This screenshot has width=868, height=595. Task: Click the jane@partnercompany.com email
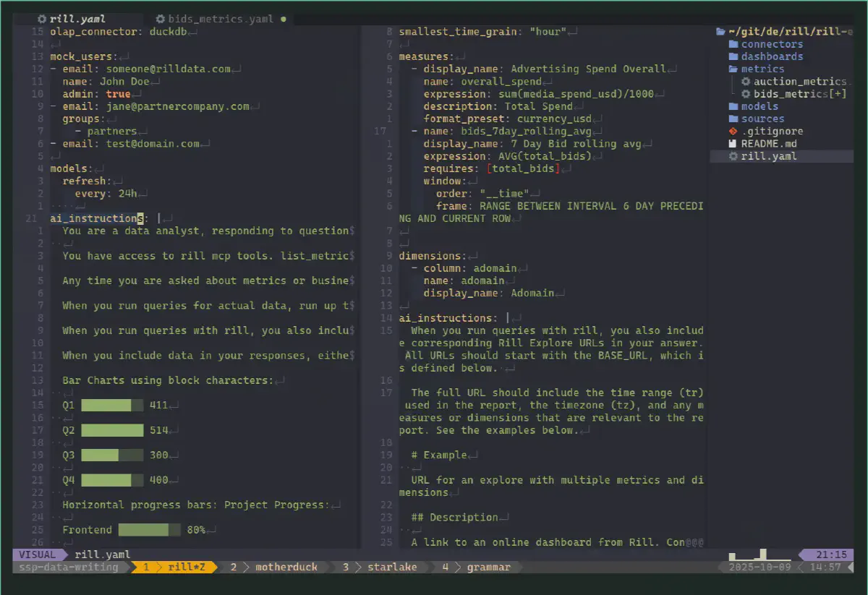click(x=178, y=106)
